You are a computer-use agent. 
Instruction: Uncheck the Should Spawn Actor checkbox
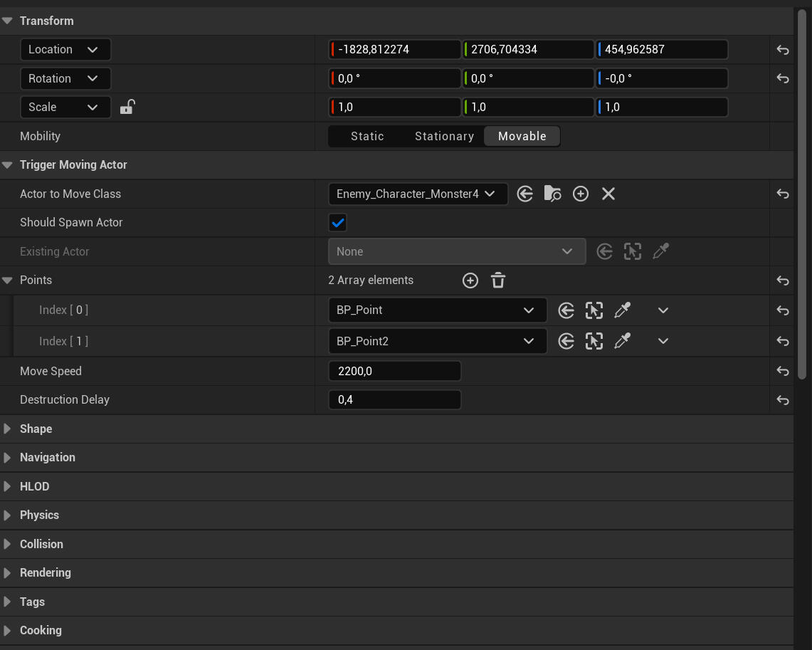coord(338,223)
